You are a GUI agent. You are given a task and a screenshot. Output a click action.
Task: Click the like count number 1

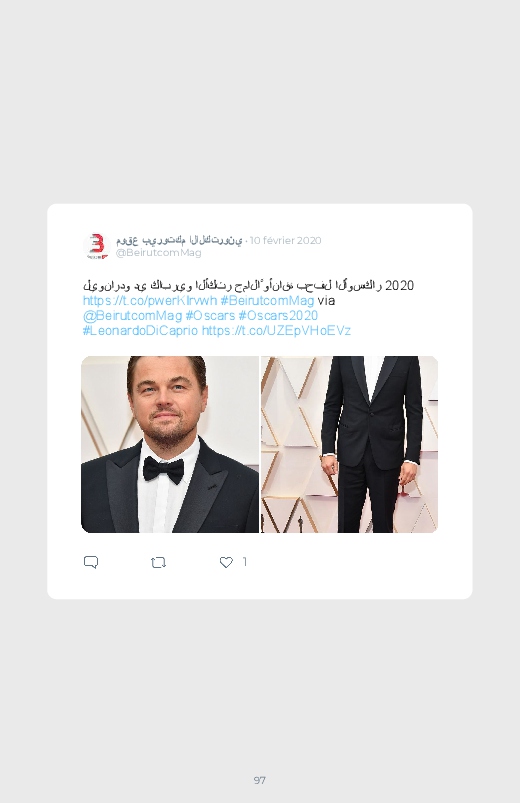(245, 562)
